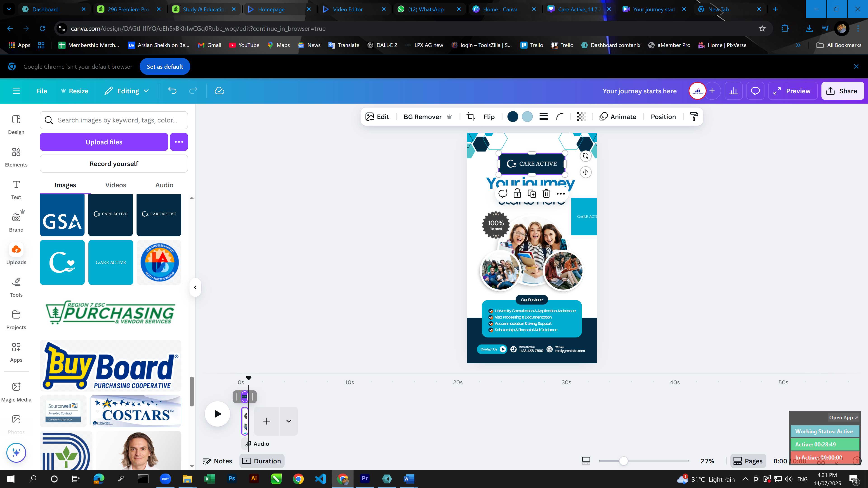Screen dimensions: 868x488
Task: Open the insights bar chart icon
Action: coord(734,91)
